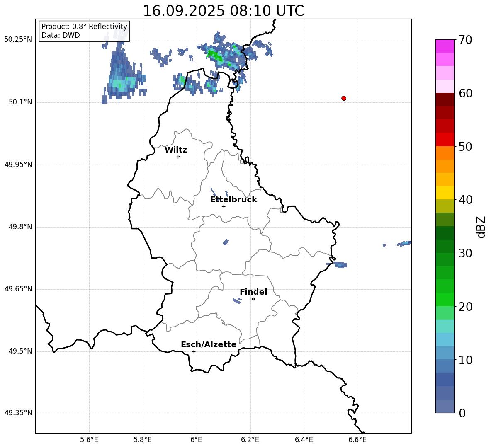Select the Ettelbruck station cross marker

click(x=224, y=206)
